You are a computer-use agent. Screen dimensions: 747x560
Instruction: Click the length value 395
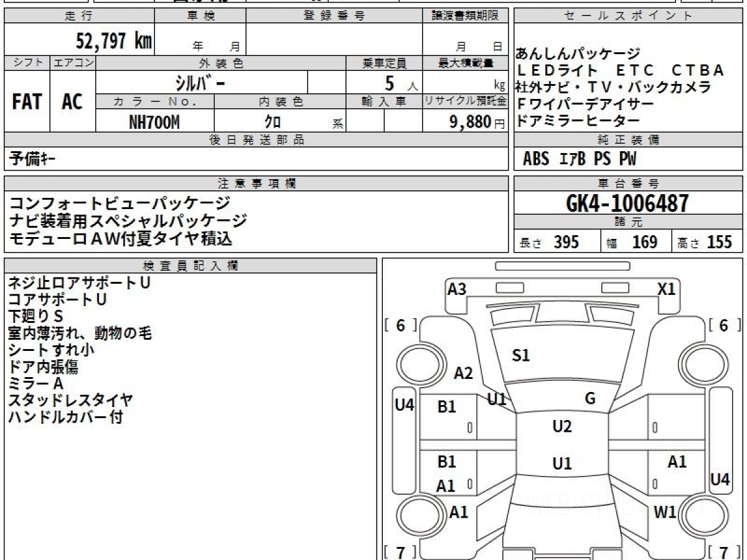pos(566,242)
